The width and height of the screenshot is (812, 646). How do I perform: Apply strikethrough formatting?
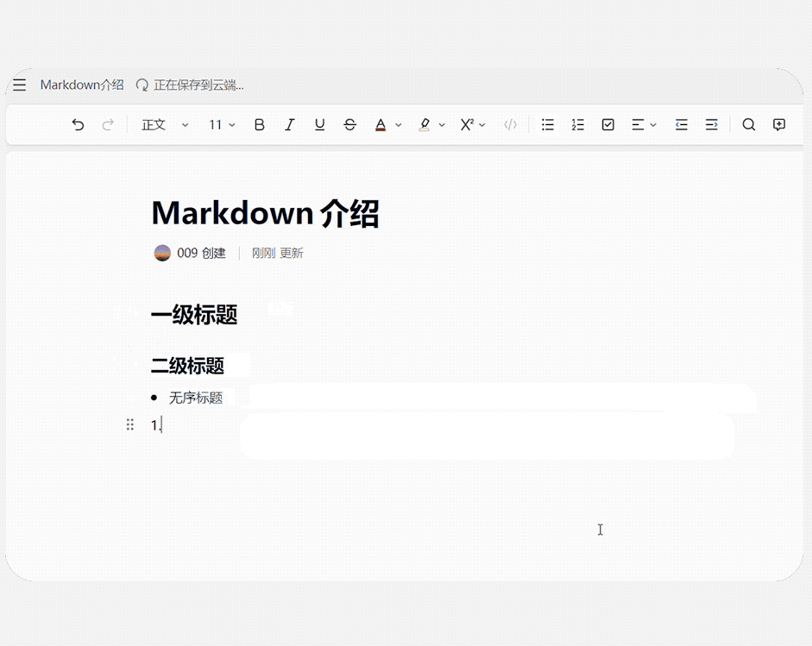tap(349, 124)
